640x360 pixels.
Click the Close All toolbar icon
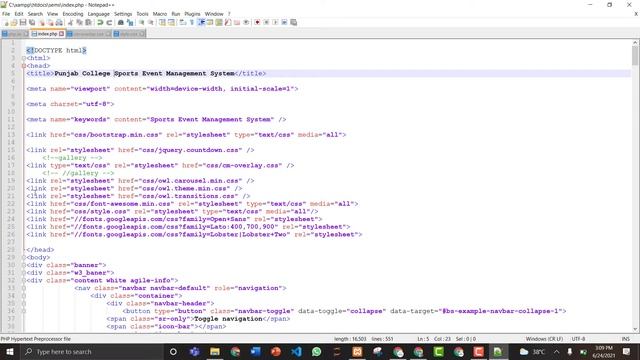pos(50,22)
